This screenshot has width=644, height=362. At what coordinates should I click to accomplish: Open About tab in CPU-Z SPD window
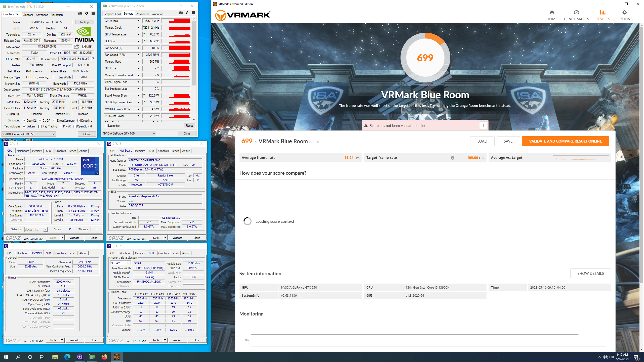click(186, 253)
